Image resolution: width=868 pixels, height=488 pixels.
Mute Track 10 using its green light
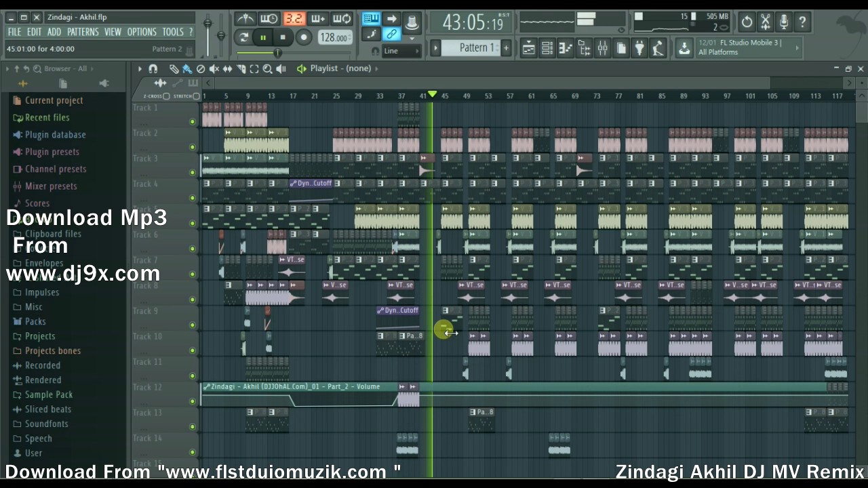(x=193, y=350)
